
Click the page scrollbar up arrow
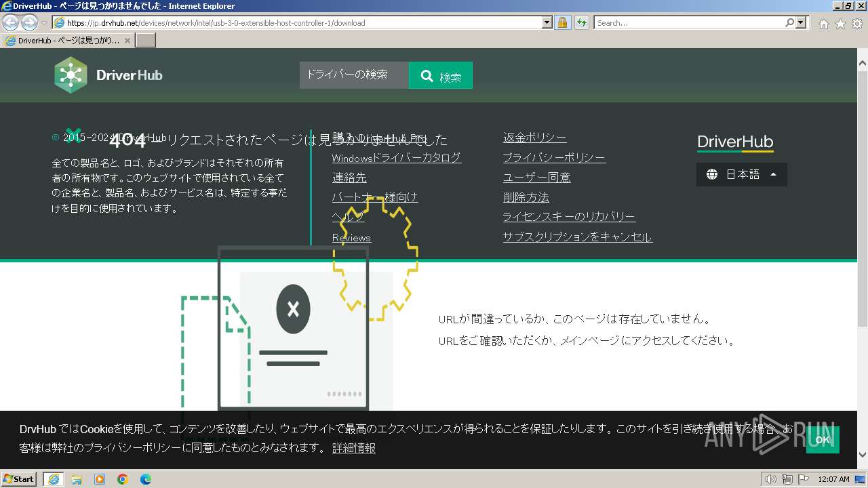[x=863, y=64]
